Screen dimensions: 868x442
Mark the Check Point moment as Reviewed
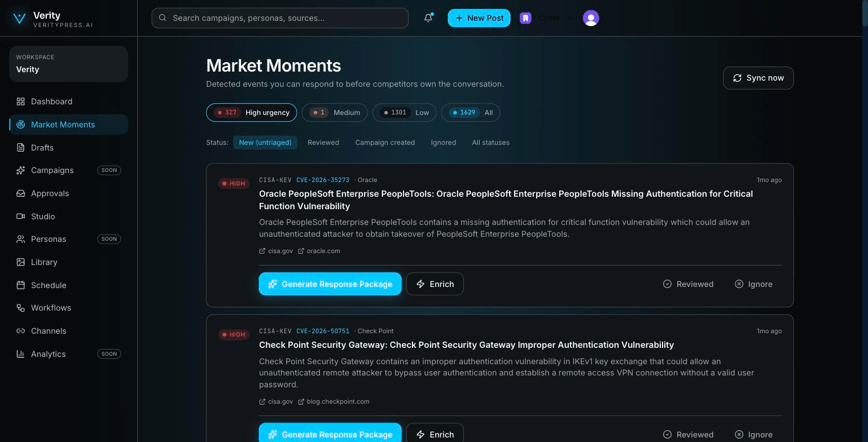[x=688, y=435]
